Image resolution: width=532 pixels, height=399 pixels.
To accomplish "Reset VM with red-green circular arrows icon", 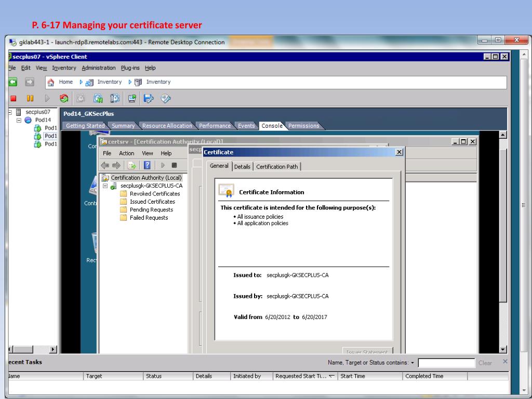I will coord(64,98).
